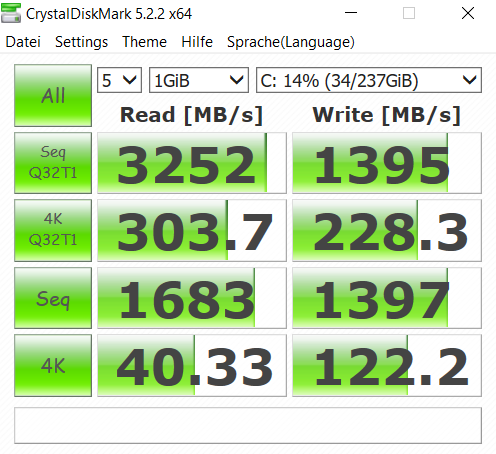Viewport: 496px width, 454px height.
Task: Expand the drive C: selection dropdown
Action: point(369,80)
